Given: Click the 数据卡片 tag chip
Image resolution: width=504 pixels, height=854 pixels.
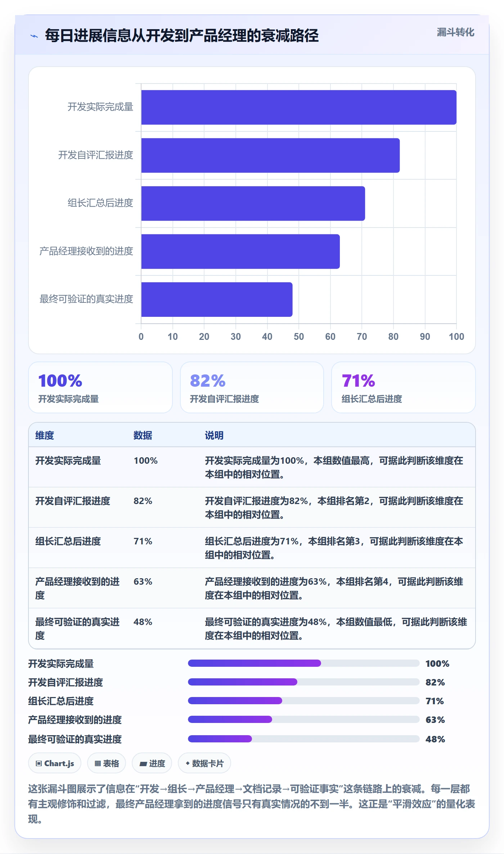Looking at the screenshot, I should coord(204,763).
